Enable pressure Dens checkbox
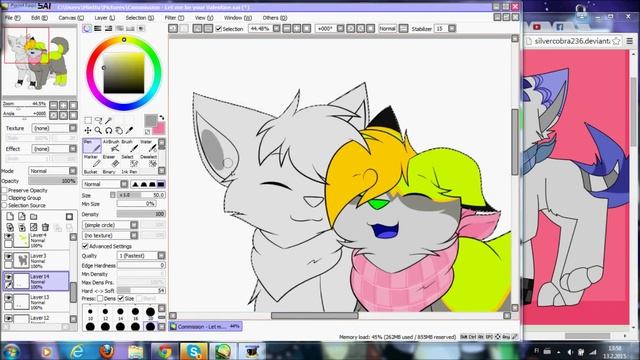The width and height of the screenshot is (640, 360). [100, 298]
